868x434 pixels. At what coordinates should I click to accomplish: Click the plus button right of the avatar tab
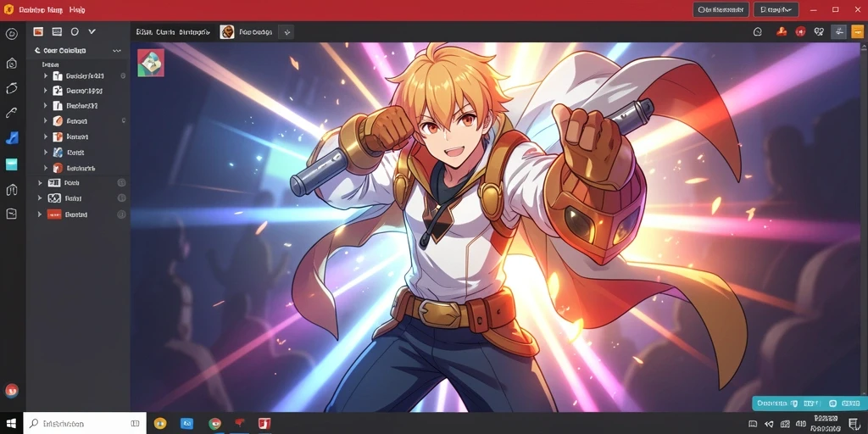pos(287,32)
